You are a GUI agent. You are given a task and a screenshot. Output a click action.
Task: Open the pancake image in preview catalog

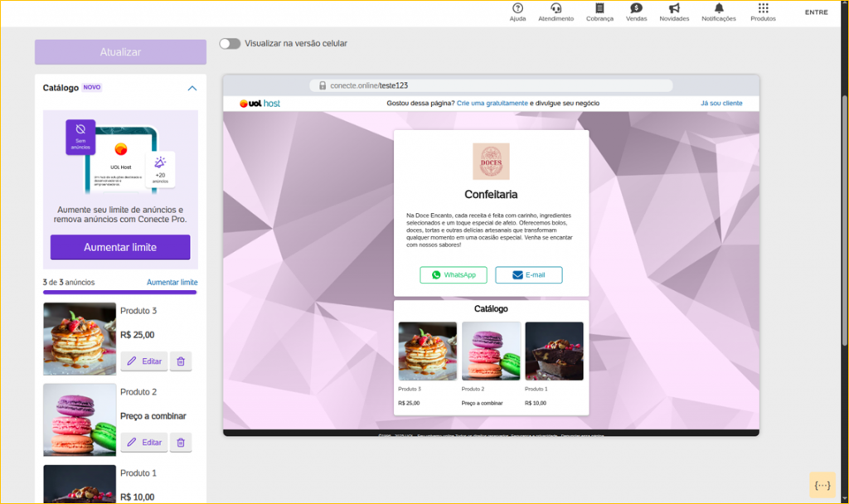point(427,351)
